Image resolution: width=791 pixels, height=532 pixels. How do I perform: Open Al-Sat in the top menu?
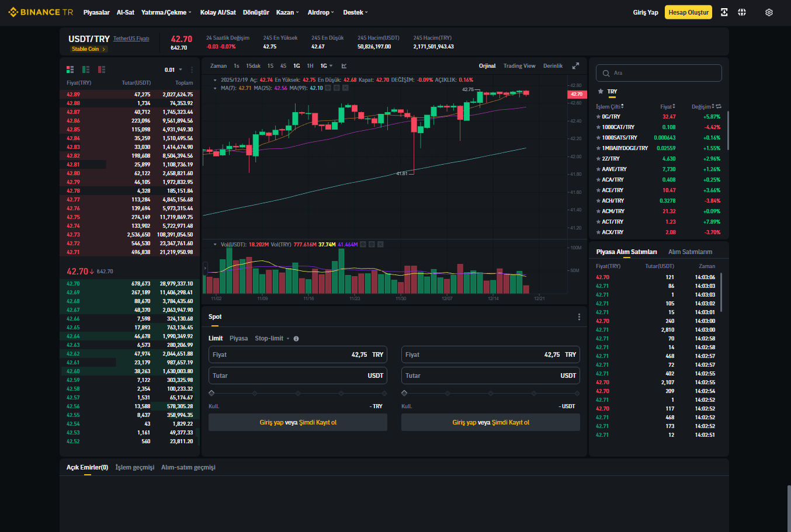(126, 12)
